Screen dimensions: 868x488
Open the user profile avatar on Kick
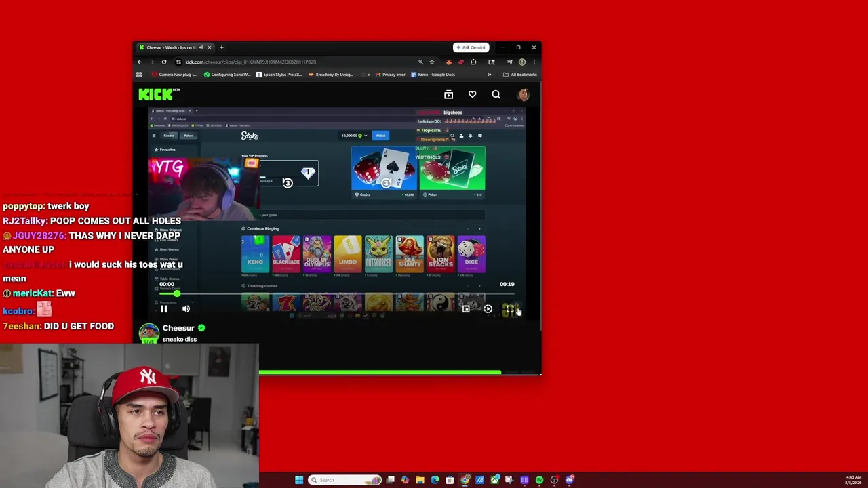click(x=523, y=95)
